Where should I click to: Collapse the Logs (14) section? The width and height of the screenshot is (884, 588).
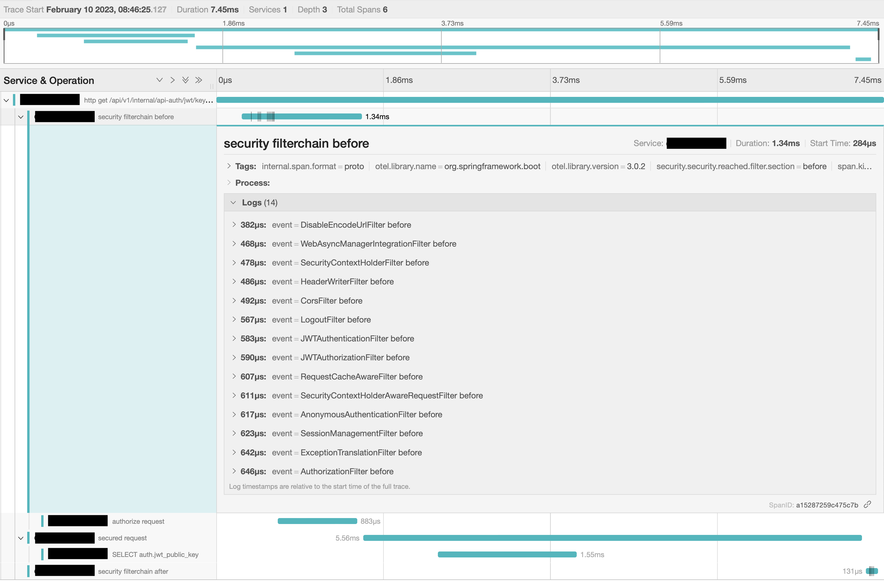click(233, 203)
